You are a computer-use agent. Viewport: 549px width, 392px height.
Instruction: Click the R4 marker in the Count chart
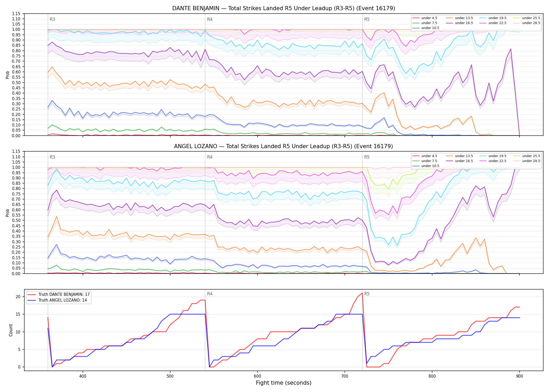[210, 294]
